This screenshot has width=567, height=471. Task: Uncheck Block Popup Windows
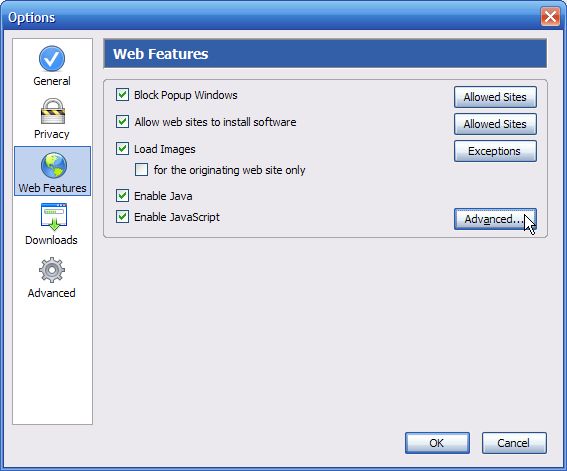[122, 95]
